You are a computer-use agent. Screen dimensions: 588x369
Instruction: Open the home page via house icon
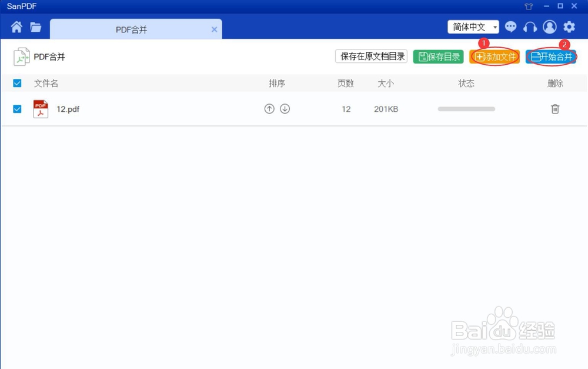point(16,26)
